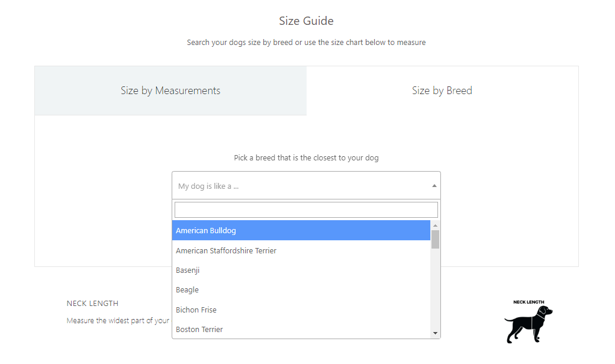The image size is (615, 364).
Task: Select the Size by Breed tab
Action: 442,91
